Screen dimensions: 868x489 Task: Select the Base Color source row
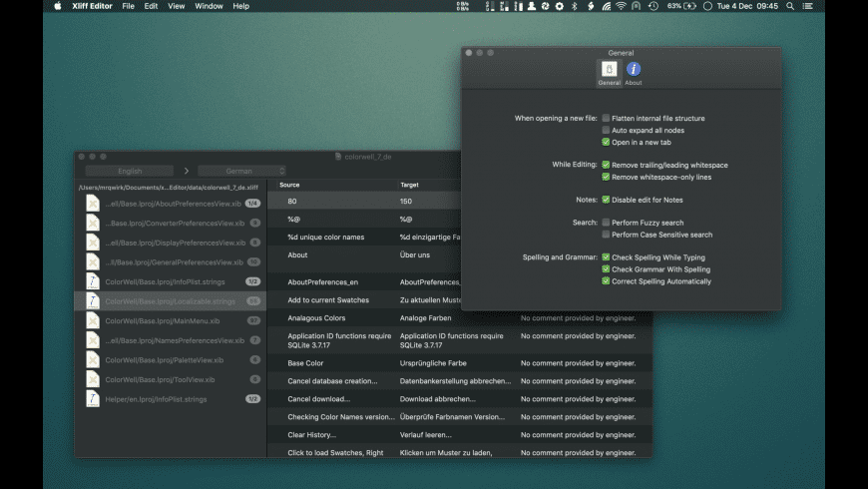306,362
